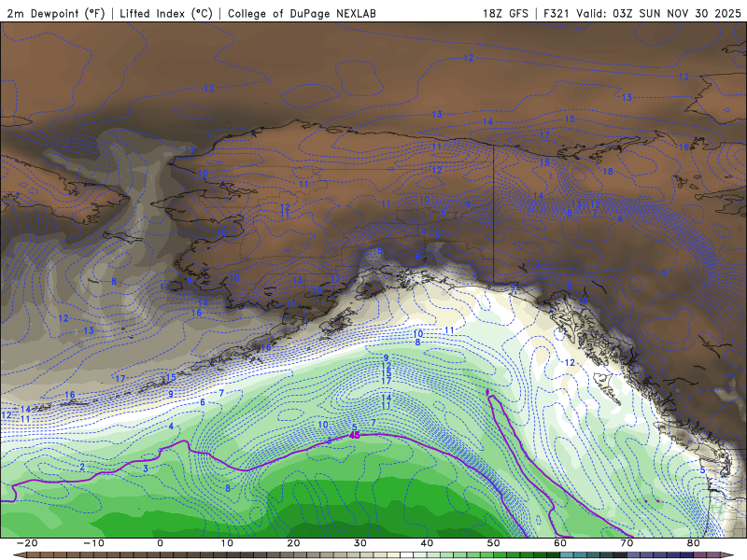747x560 pixels.
Task: Click the "Lifted Index (°C)" header label
Action: pyautogui.click(x=166, y=13)
